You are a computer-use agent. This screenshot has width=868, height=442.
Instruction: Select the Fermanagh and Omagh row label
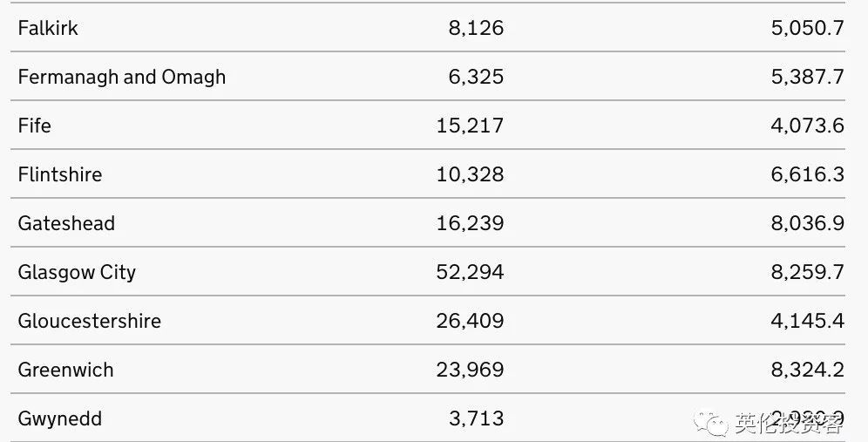coord(121,77)
